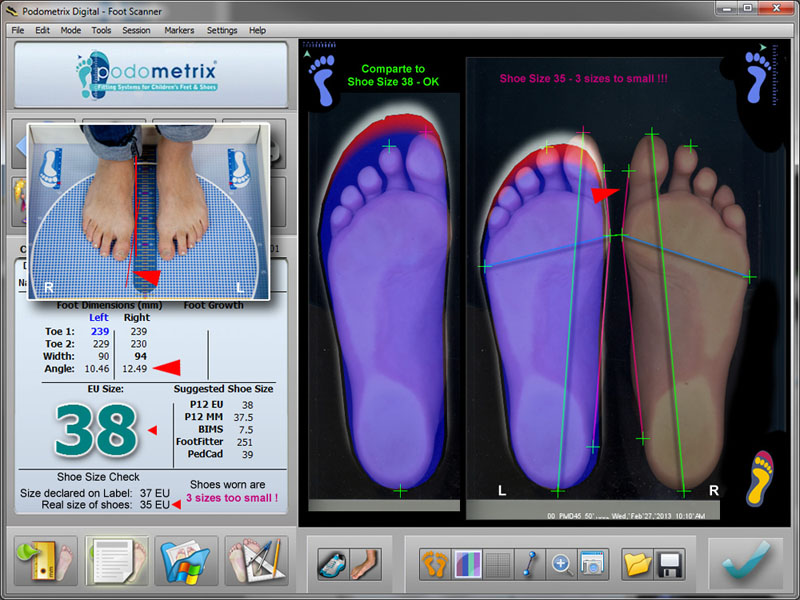Image resolution: width=800 pixels, height=600 pixels.
Task: Close the Podometrix Digital window
Action: pyautogui.click(x=776, y=8)
